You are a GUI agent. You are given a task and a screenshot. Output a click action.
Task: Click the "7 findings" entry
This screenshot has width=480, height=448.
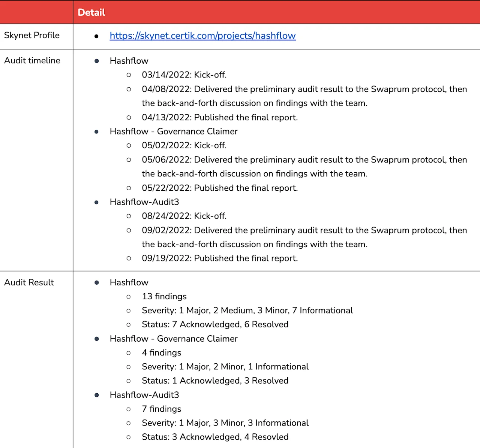point(162,409)
